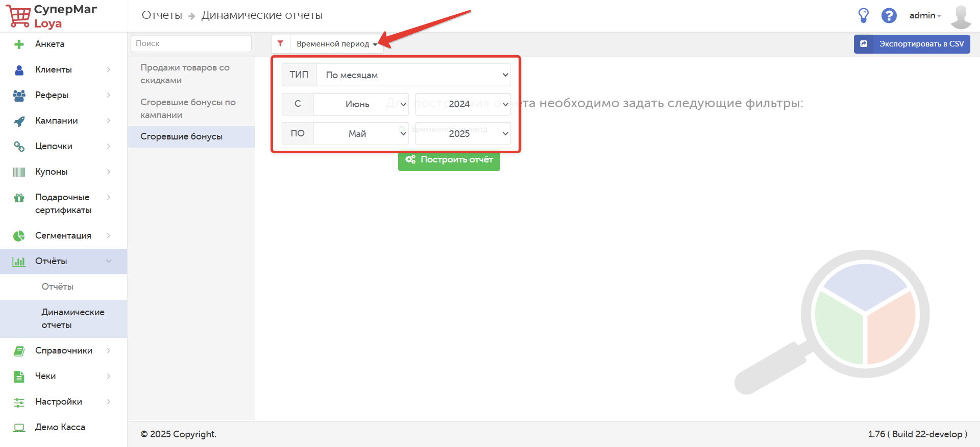Click the lightbulb tips icon

pyautogui.click(x=863, y=15)
